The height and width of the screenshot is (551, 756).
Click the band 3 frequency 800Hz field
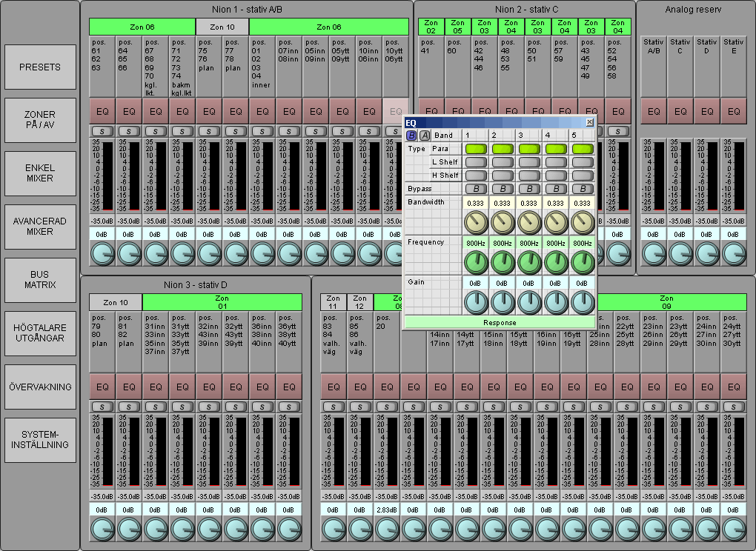click(x=528, y=243)
